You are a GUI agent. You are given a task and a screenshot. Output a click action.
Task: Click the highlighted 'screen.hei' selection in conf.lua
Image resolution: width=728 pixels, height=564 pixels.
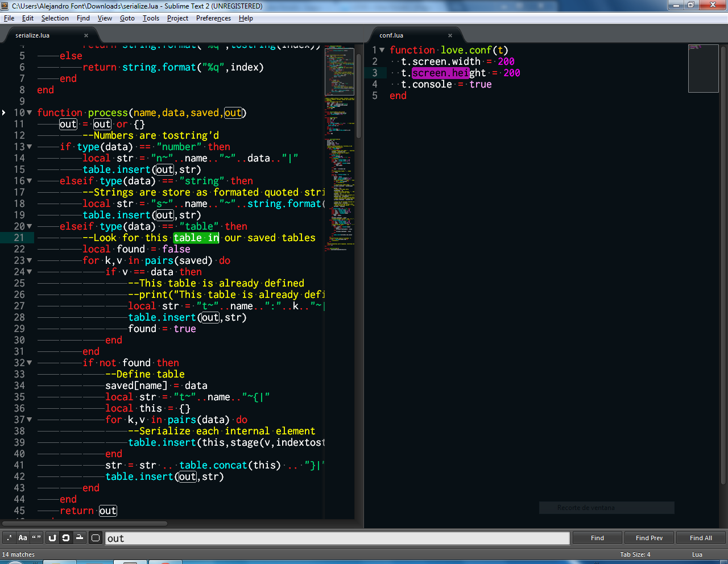point(441,73)
